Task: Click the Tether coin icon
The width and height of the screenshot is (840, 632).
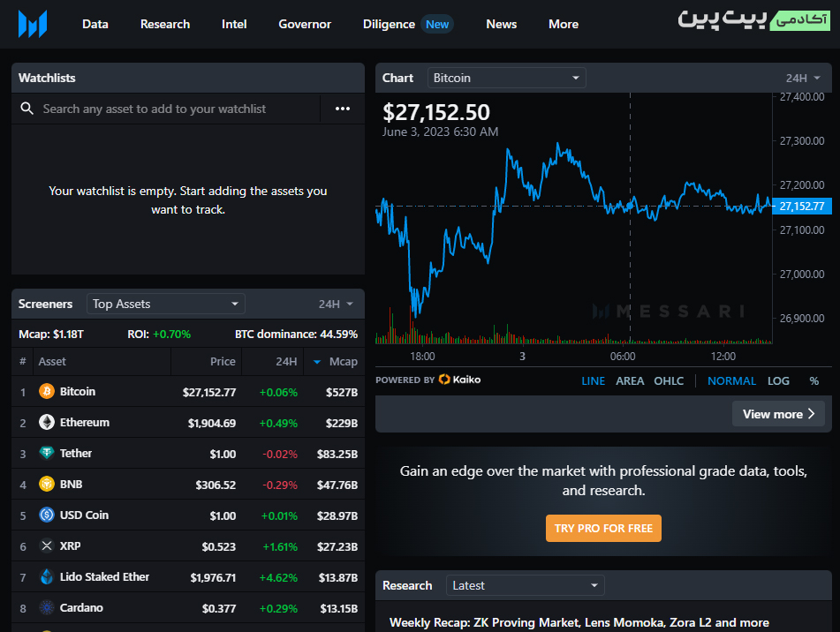Action: 47,454
